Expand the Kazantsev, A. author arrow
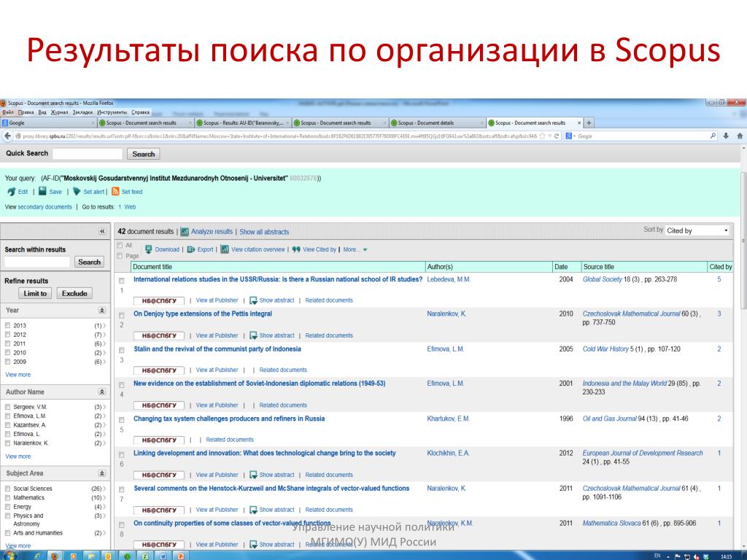Viewport: 747px width, 560px height. pyautogui.click(x=104, y=425)
